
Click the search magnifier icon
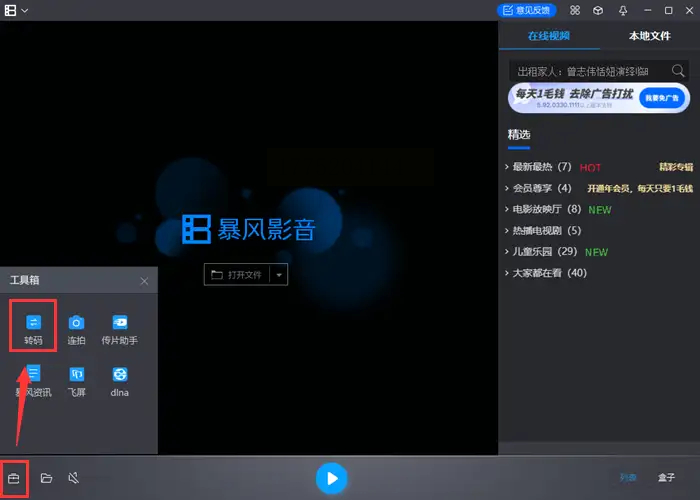tap(678, 71)
